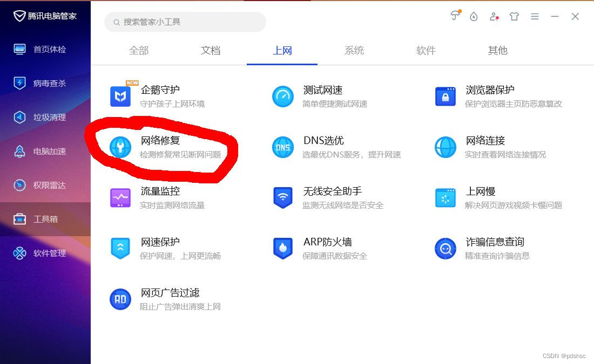Click the 诈骗信息查询 title text
The height and width of the screenshot is (364, 594).
tap(495, 242)
